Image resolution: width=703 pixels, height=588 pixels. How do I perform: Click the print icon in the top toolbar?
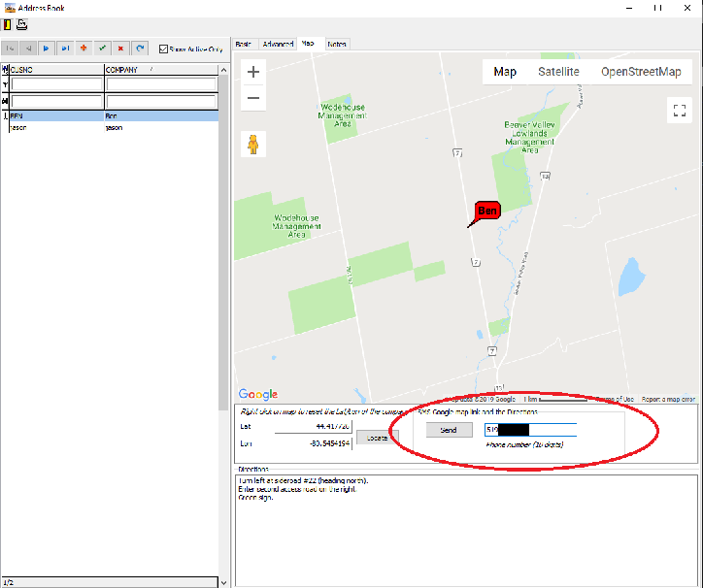(x=21, y=24)
